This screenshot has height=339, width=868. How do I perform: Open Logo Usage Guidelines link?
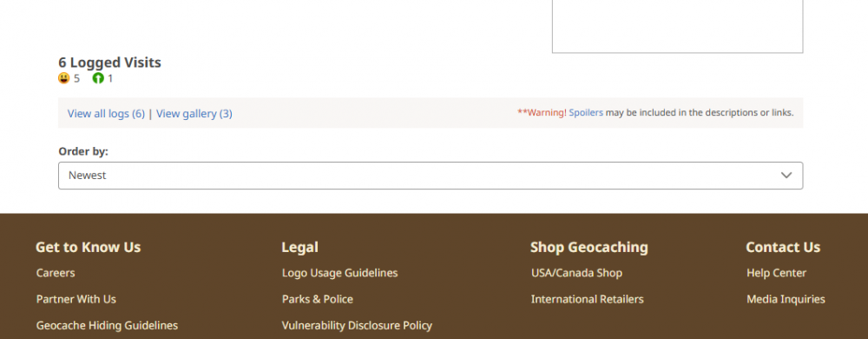point(340,273)
